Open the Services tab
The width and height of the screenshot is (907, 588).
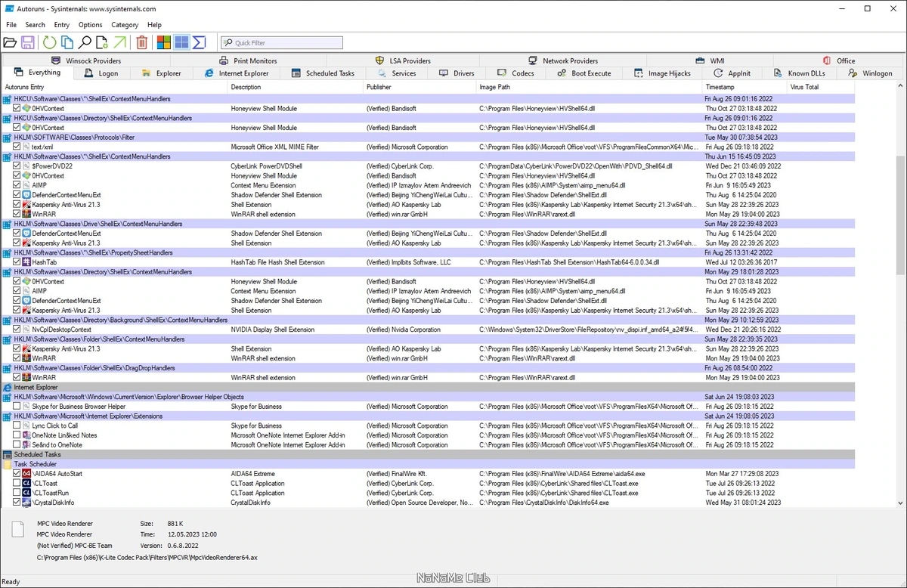click(x=396, y=73)
